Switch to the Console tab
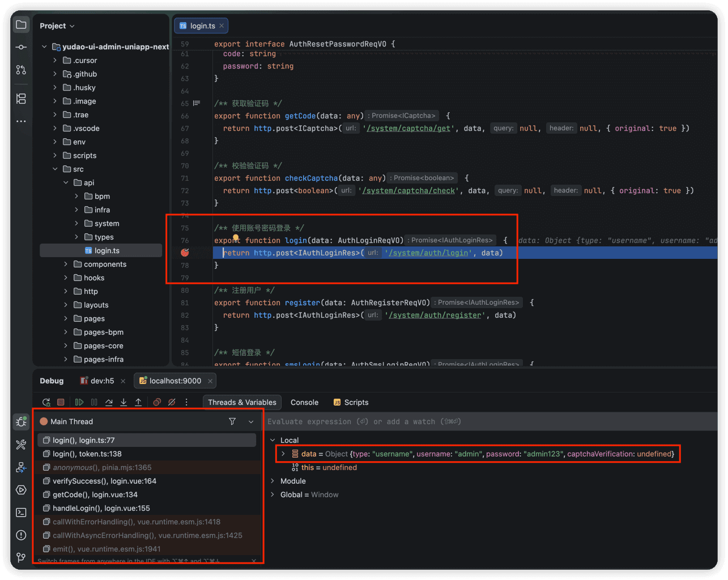Viewport: 728px width, 580px height. (x=304, y=402)
